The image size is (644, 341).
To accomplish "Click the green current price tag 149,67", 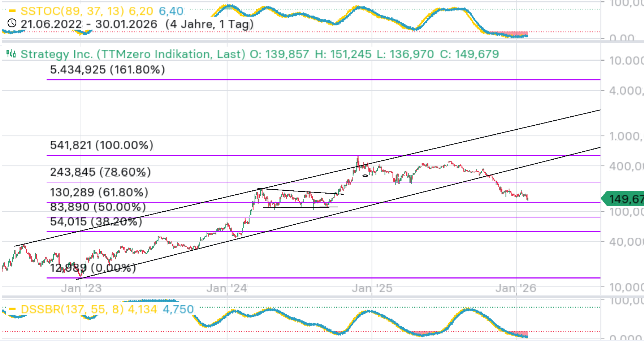I will 624,199.
